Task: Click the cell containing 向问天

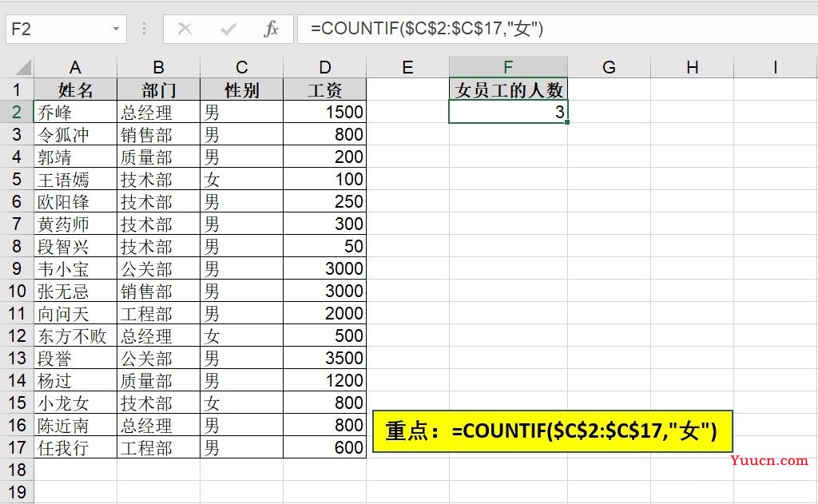Action: [75, 314]
